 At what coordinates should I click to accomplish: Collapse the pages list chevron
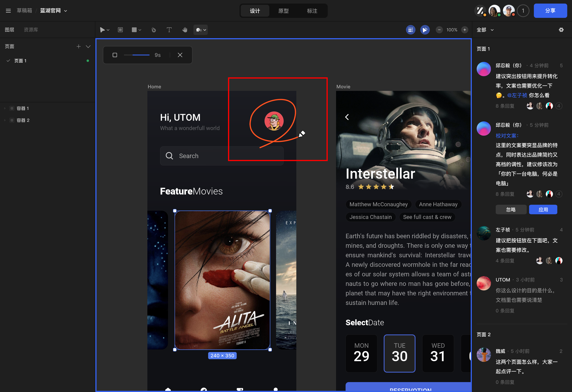pos(88,46)
